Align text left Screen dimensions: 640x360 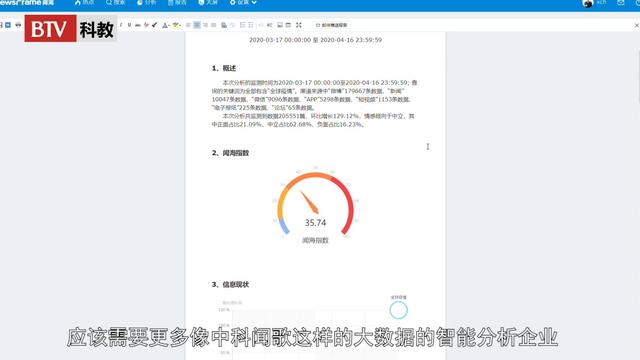click(x=188, y=25)
